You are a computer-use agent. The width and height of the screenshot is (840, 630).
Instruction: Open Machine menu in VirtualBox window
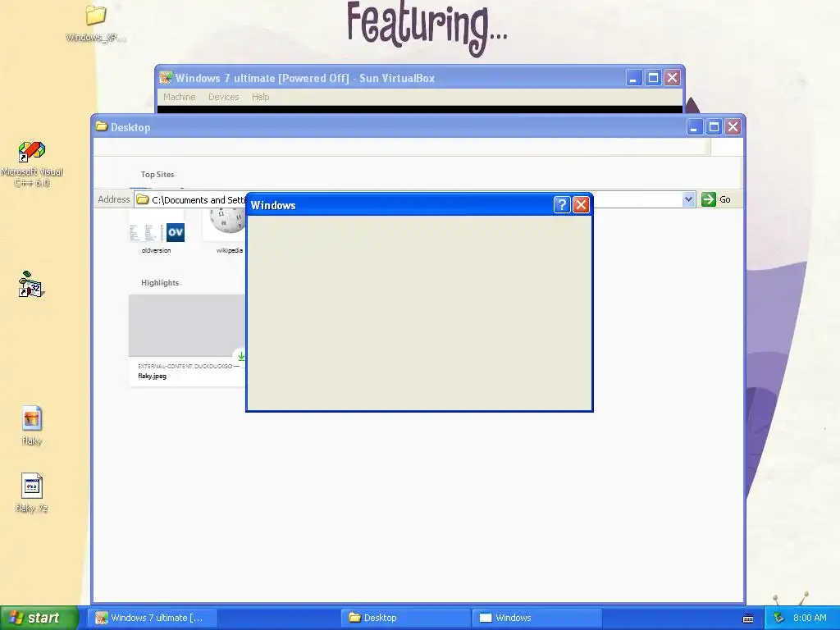pos(179,97)
